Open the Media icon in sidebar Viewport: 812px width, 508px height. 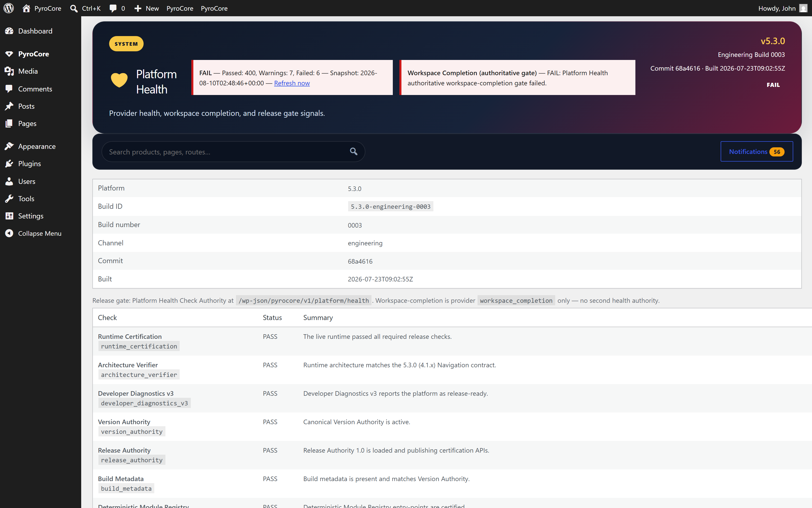click(9, 71)
